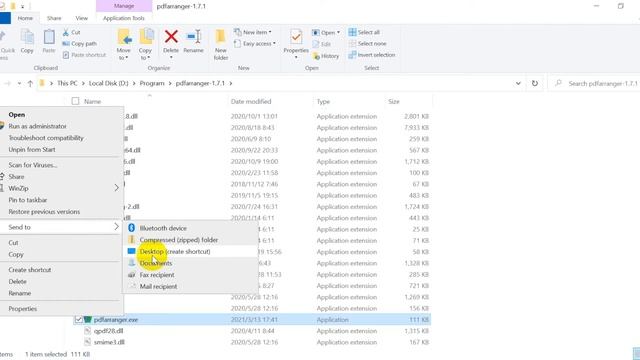Click Copy path in ribbon
The width and height of the screenshot is (640, 360).
pyautogui.click(x=80, y=44)
